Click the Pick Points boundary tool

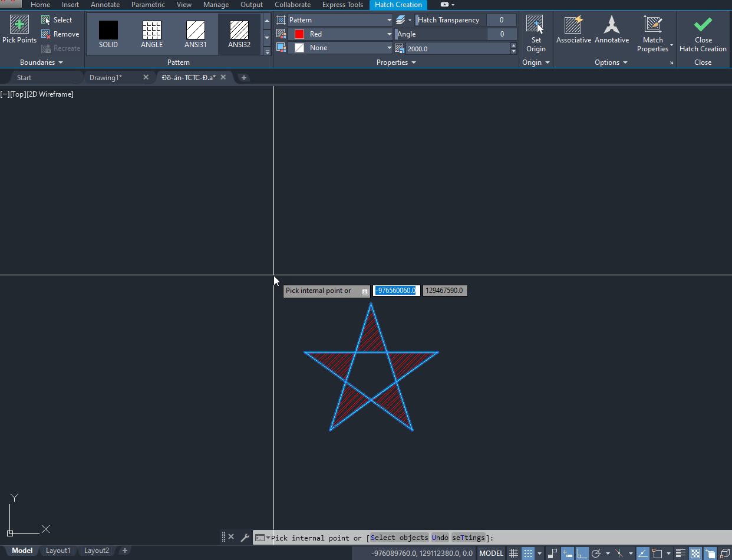pos(19,30)
